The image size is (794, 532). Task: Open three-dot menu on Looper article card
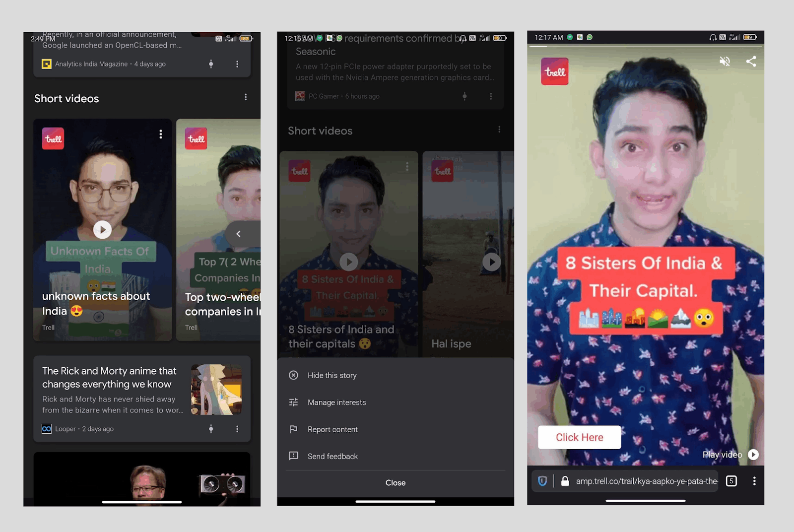coord(237,429)
